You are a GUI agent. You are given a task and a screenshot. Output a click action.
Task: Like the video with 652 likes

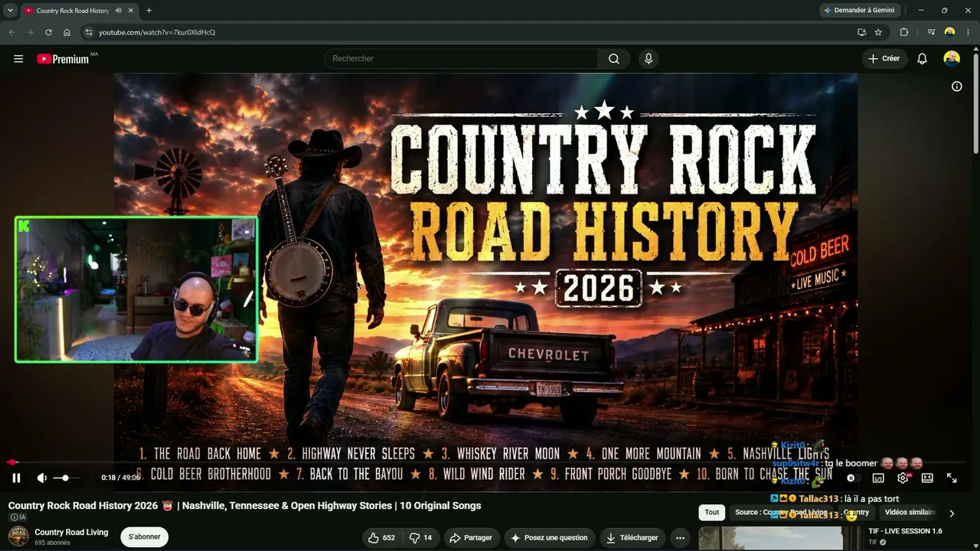click(381, 538)
